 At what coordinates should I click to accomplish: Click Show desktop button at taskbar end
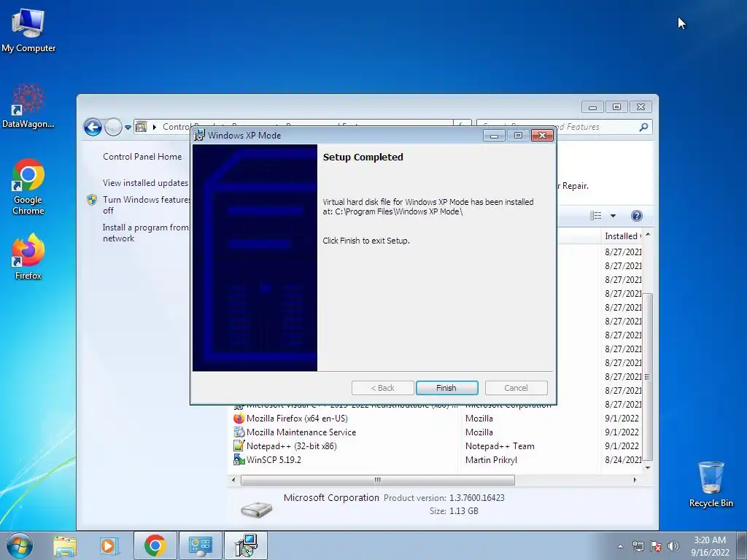(x=743, y=545)
